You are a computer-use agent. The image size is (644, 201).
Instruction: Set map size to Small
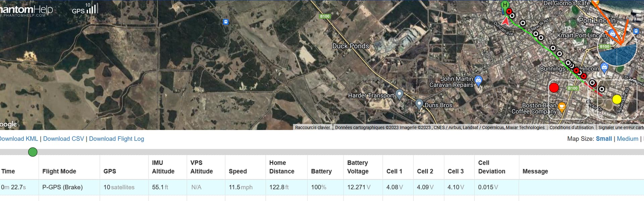pyautogui.click(x=604, y=139)
